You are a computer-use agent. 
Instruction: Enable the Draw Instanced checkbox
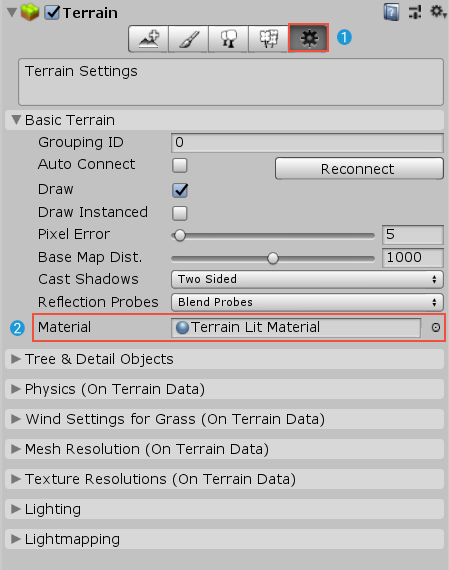tap(180, 213)
